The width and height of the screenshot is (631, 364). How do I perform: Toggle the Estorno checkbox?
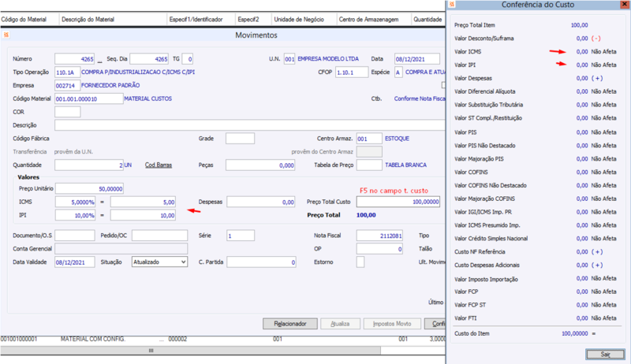[360, 262]
